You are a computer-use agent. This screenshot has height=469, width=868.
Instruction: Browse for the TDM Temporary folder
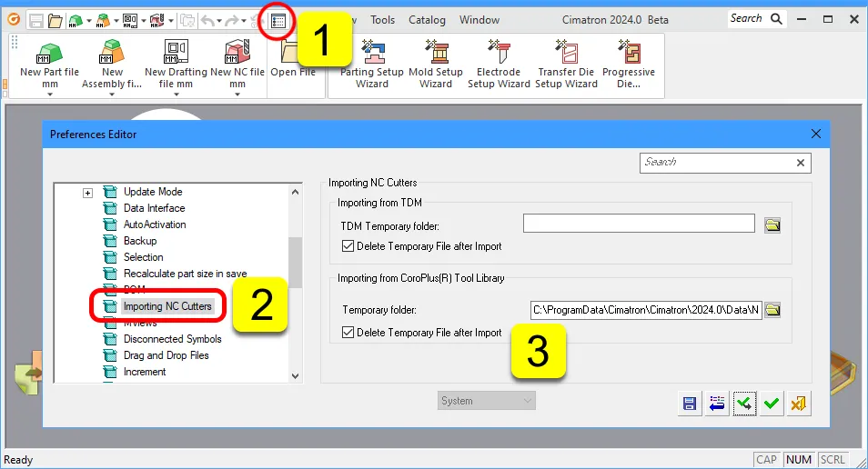coord(772,225)
